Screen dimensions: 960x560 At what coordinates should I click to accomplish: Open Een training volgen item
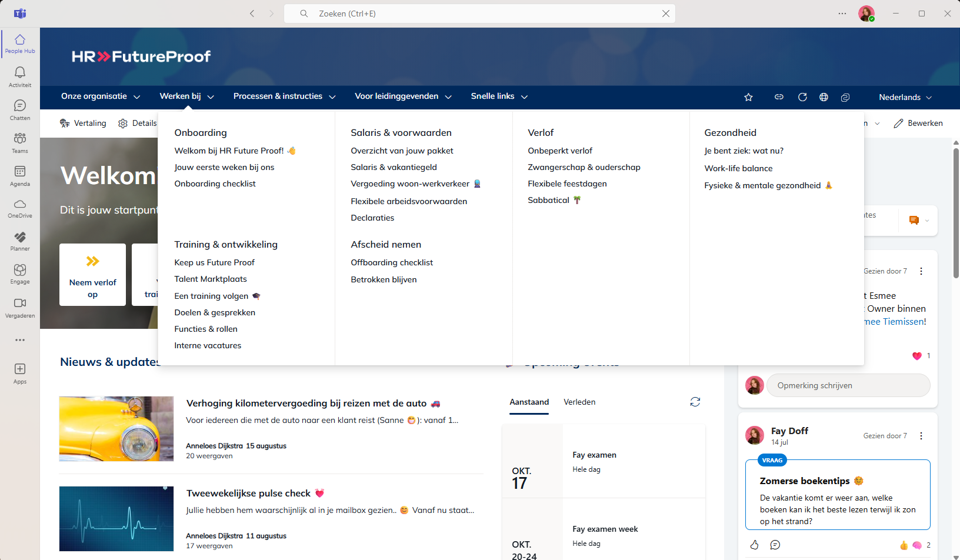click(x=217, y=296)
